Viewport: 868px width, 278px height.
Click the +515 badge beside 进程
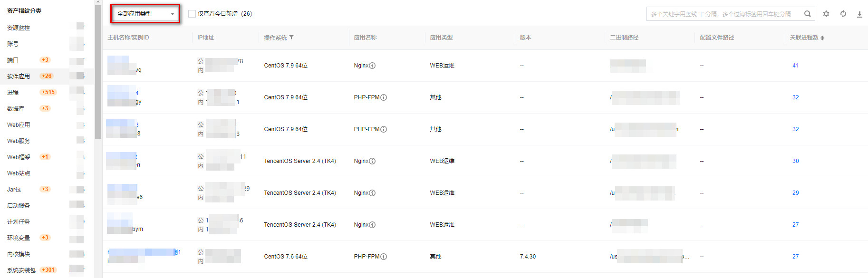(48, 92)
